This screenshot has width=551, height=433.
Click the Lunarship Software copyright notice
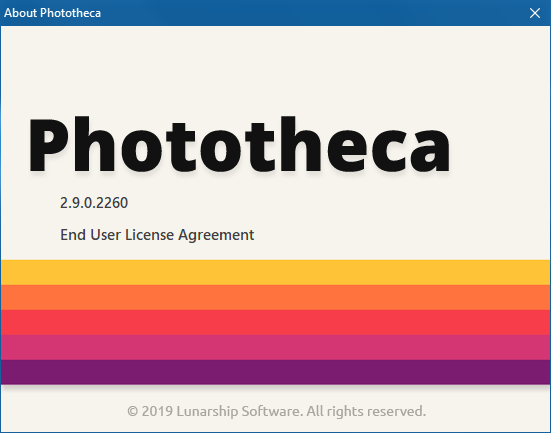(277, 411)
